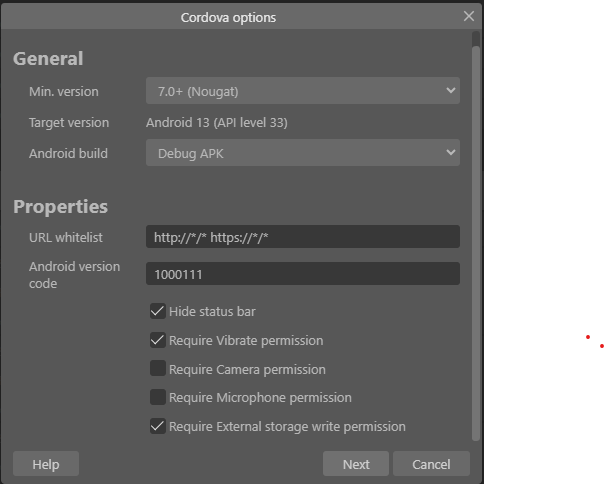Enable Require Microphone permission checkbox
This screenshot has width=604, height=484.
(x=158, y=397)
